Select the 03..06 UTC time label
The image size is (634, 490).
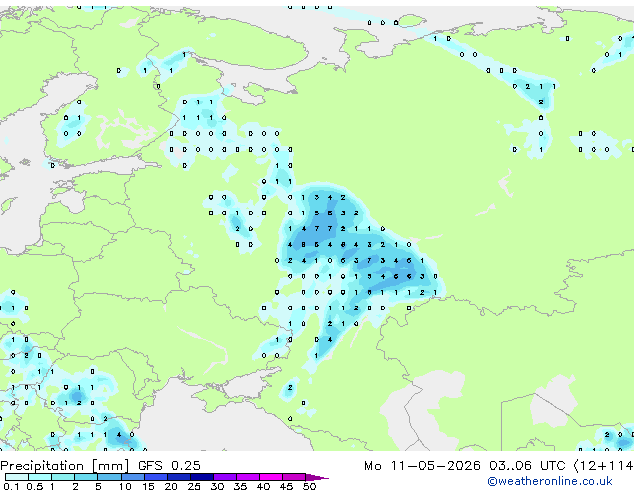(527, 466)
